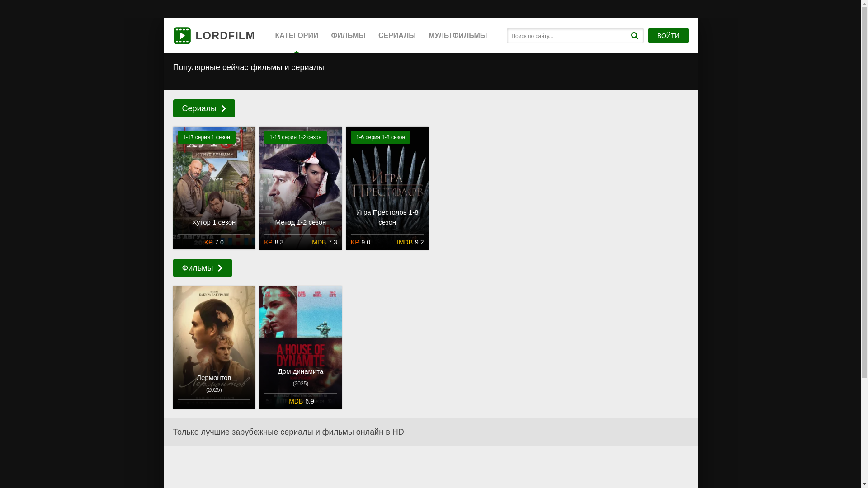Click the 1-17 серия 1 сезон badge

206,137
